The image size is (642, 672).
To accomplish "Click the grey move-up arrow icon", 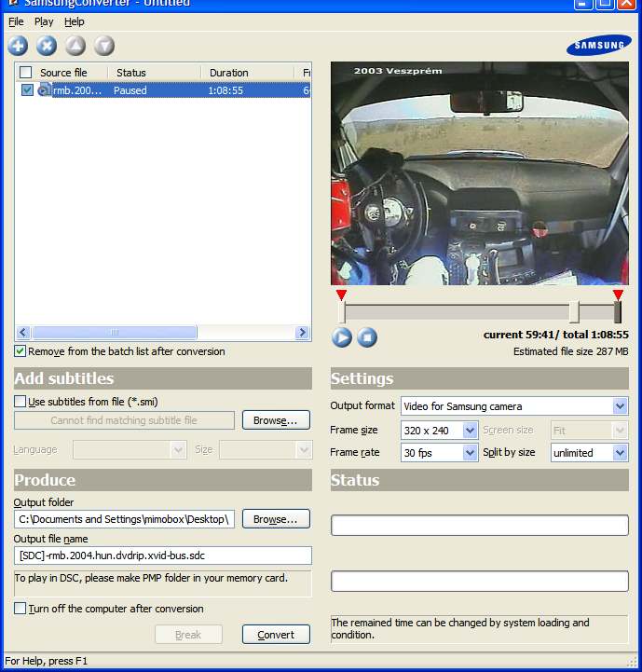I will (x=75, y=46).
